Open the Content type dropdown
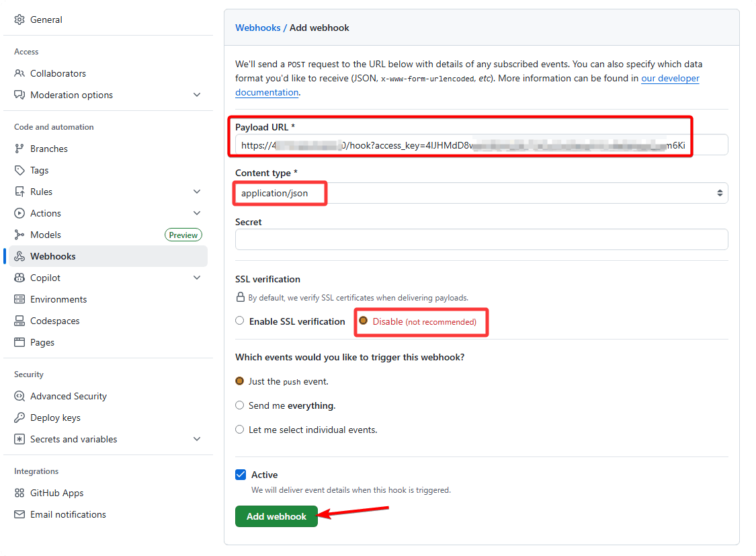The width and height of the screenshot is (756, 556). 480,193
